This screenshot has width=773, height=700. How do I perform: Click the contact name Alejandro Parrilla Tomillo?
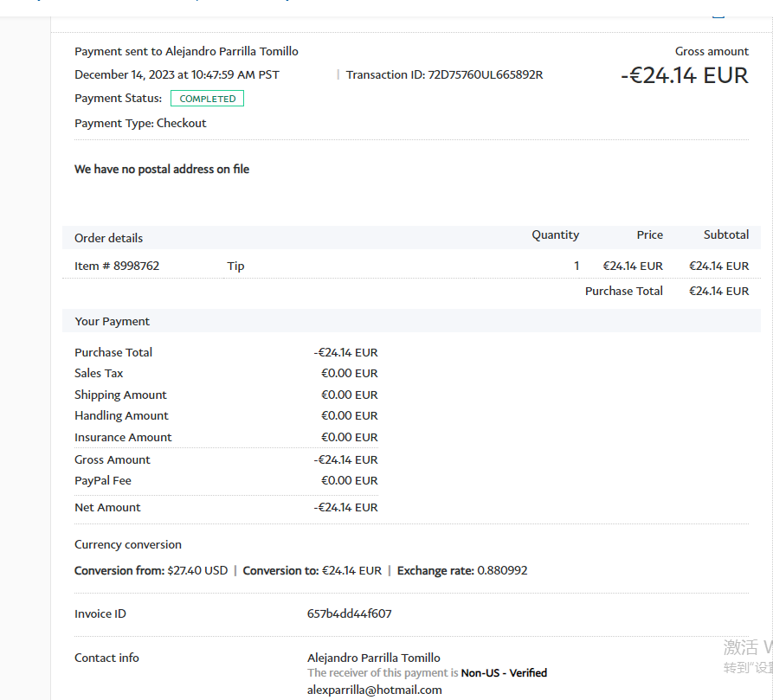tap(373, 658)
